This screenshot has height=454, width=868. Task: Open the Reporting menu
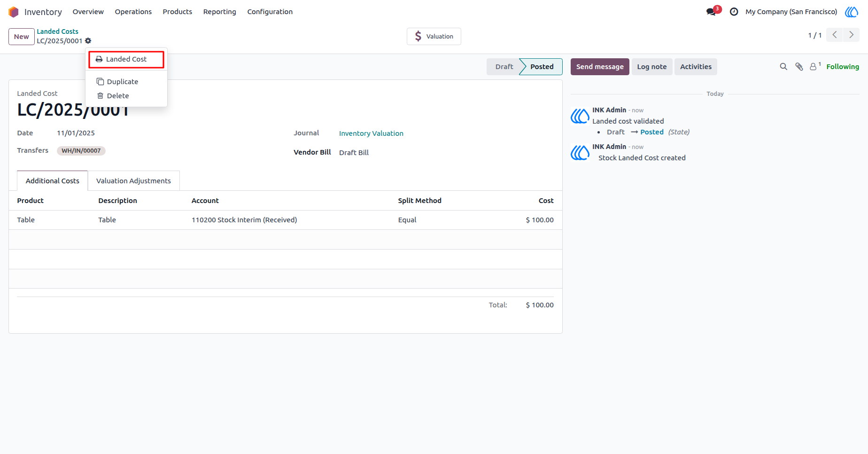(x=220, y=12)
